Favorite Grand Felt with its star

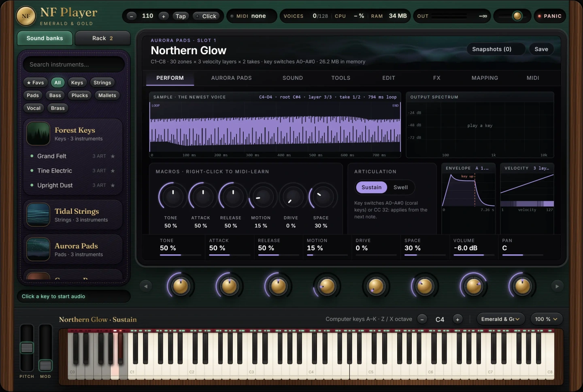point(113,156)
